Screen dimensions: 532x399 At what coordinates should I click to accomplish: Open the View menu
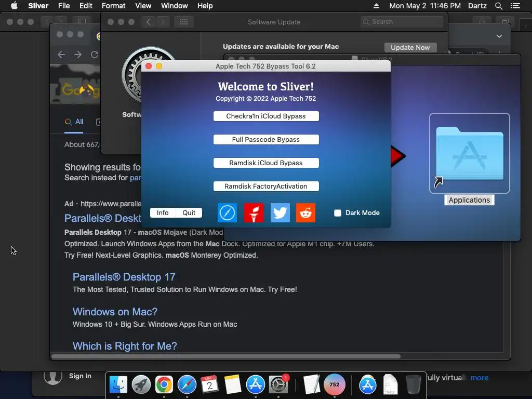point(143,6)
